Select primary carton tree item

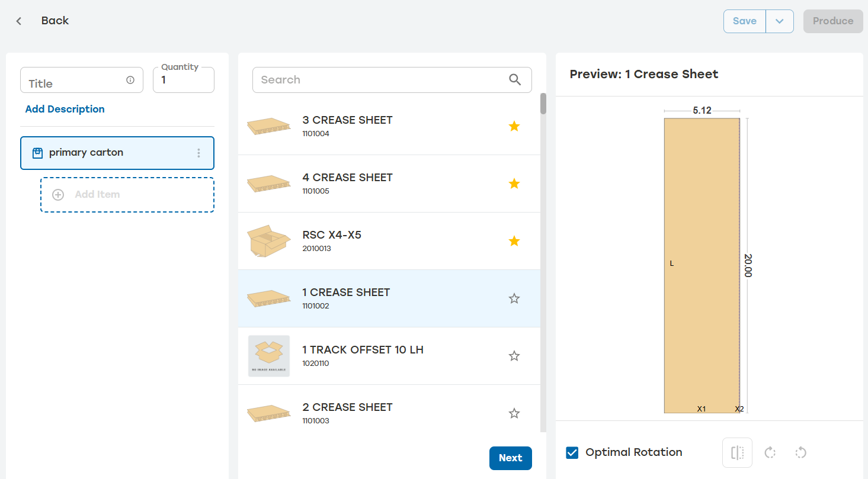coord(117,153)
